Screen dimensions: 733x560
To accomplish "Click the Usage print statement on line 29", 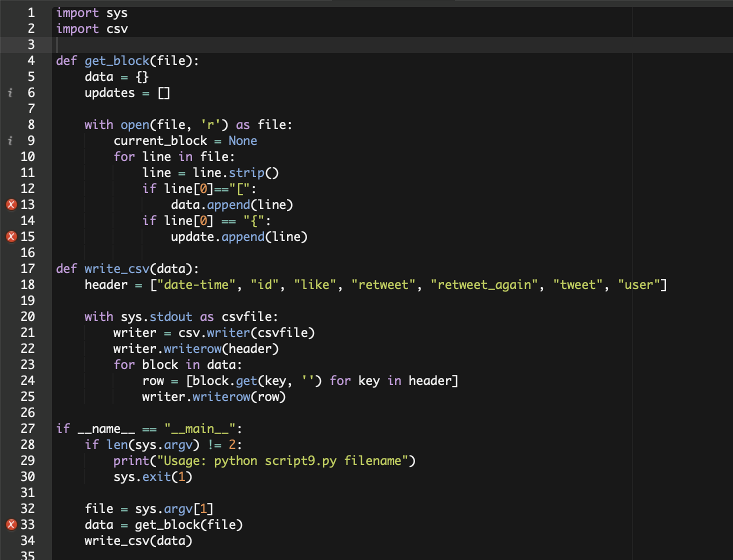I will pos(260,460).
